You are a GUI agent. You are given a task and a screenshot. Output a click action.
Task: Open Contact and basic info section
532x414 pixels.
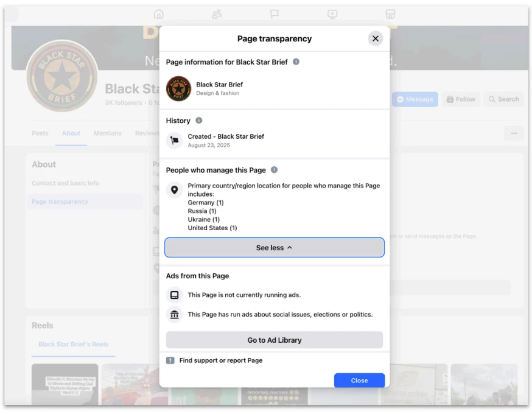pyautogui.click(x=66, y=183)
